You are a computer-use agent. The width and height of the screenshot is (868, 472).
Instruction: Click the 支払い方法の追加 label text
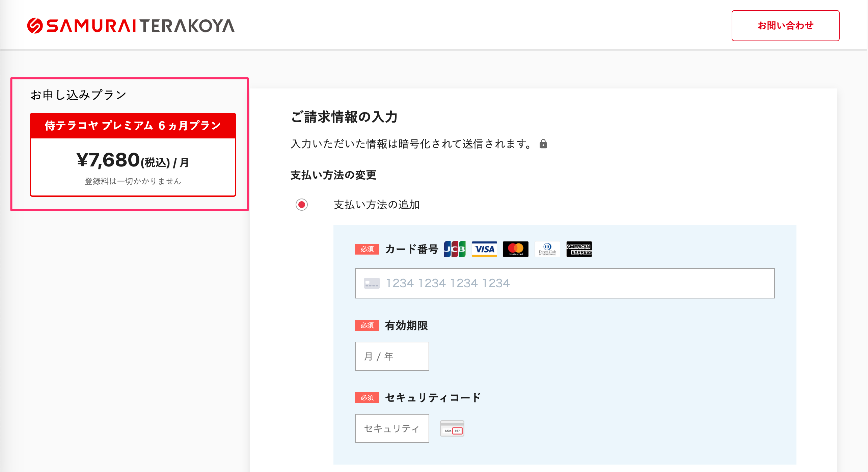pos(376,205)
